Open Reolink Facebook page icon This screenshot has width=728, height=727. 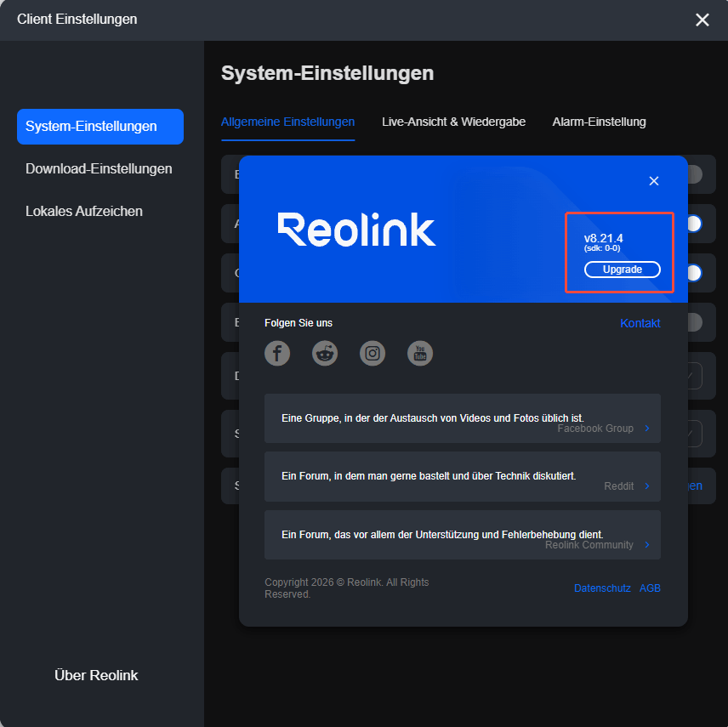tap(277, 353)
